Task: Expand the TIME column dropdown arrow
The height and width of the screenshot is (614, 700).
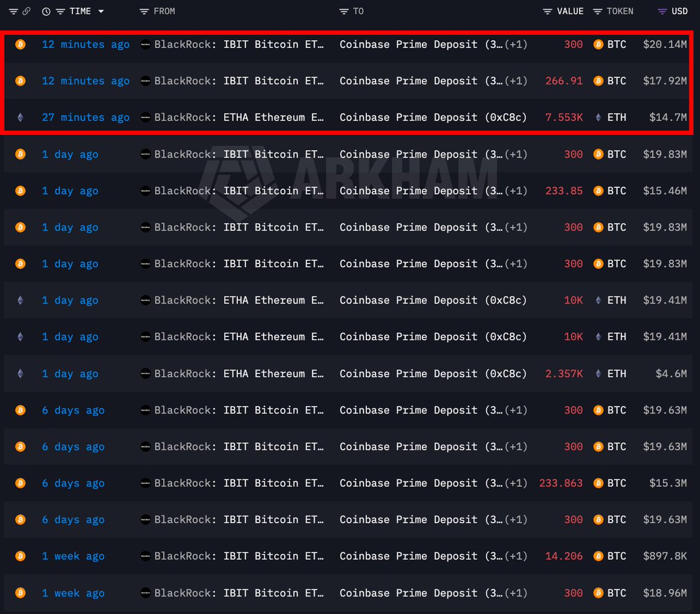Action: (101, 11)
